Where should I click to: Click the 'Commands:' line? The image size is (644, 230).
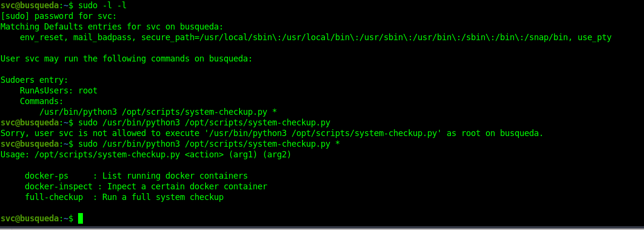[x=42, y=101]
